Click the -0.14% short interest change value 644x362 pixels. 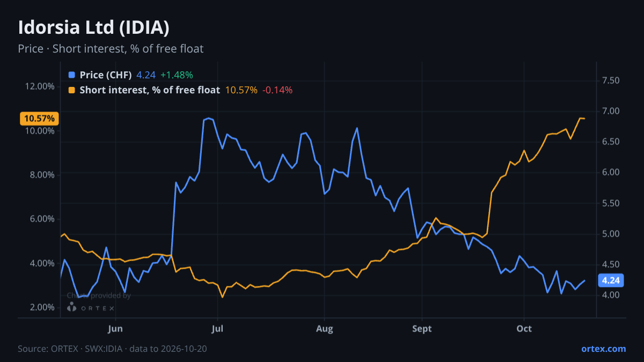pyautogui.click(x=277, y=90)
